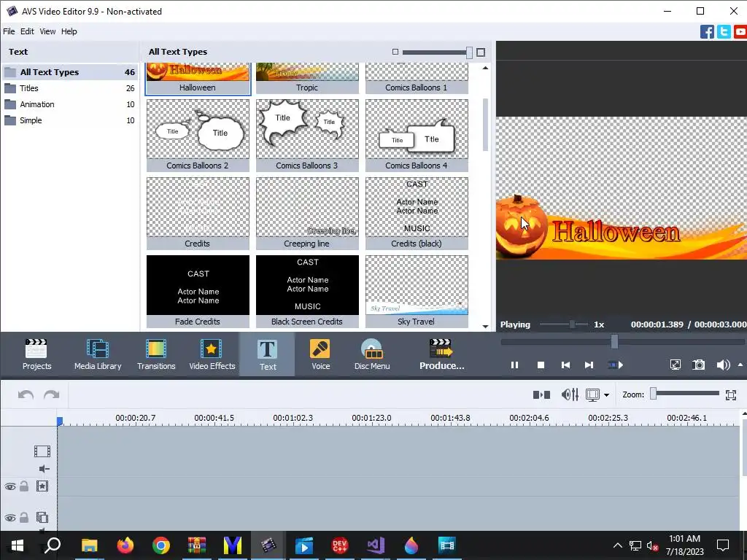The width and height of the screenshot is (747, 560).
Task: Open the Projects section
Action: pyautogui.click(x=36, y=354)
